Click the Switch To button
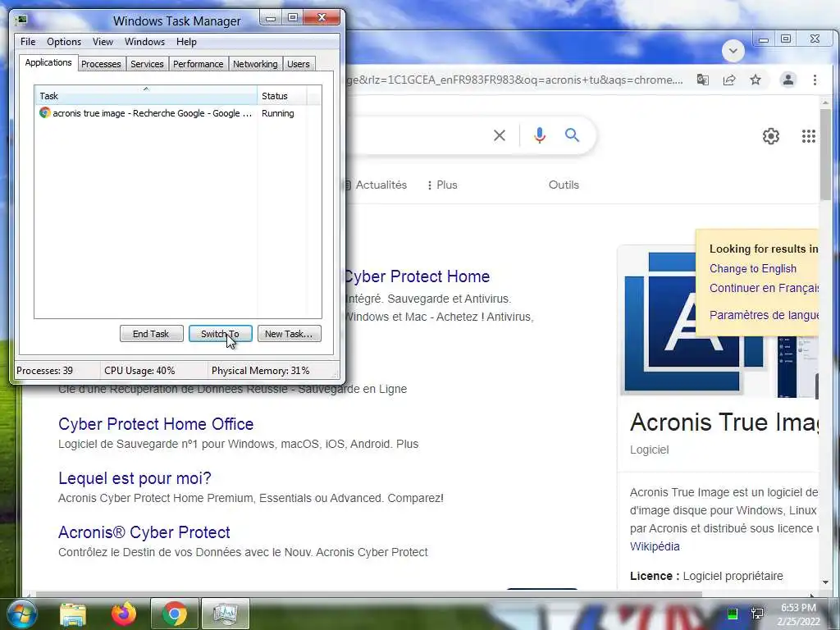This screenshot has height=630, width=840. (x=220, y=334)
